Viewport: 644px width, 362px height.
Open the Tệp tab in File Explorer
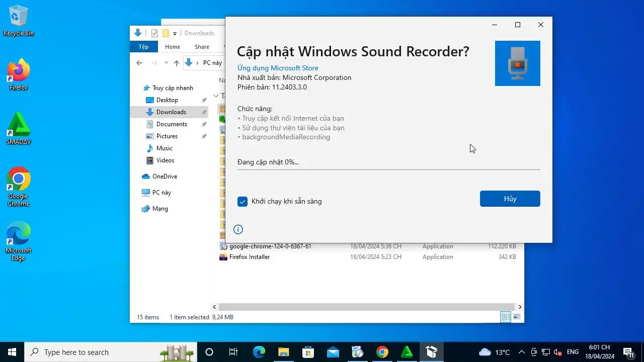(x=144, y=47)
